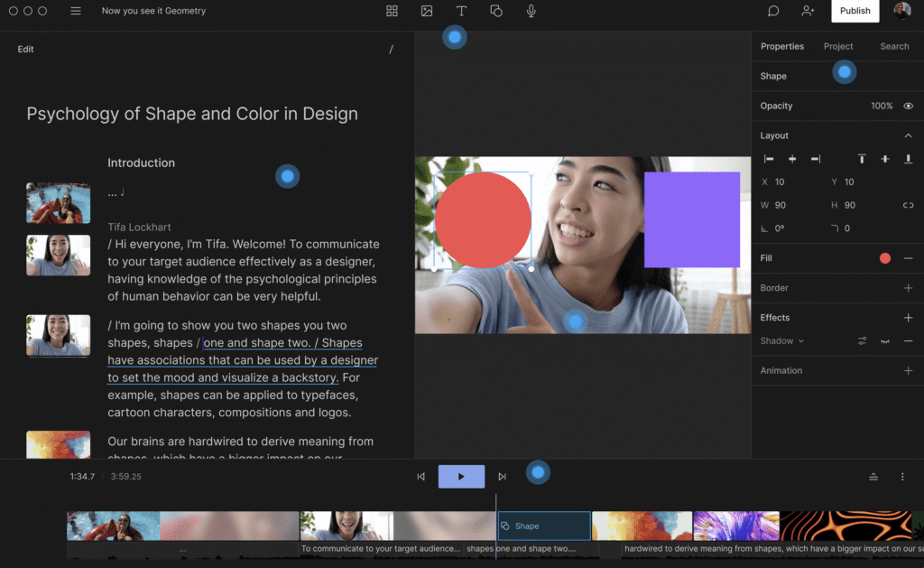Click the invite collaborator icon
The width and height of the screenshot is (924, 568).
(808, 11)
